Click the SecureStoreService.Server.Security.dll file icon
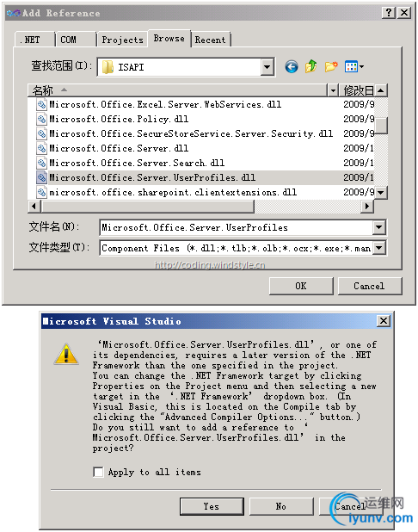Screen dimensions: 418x532 [41, 133]
